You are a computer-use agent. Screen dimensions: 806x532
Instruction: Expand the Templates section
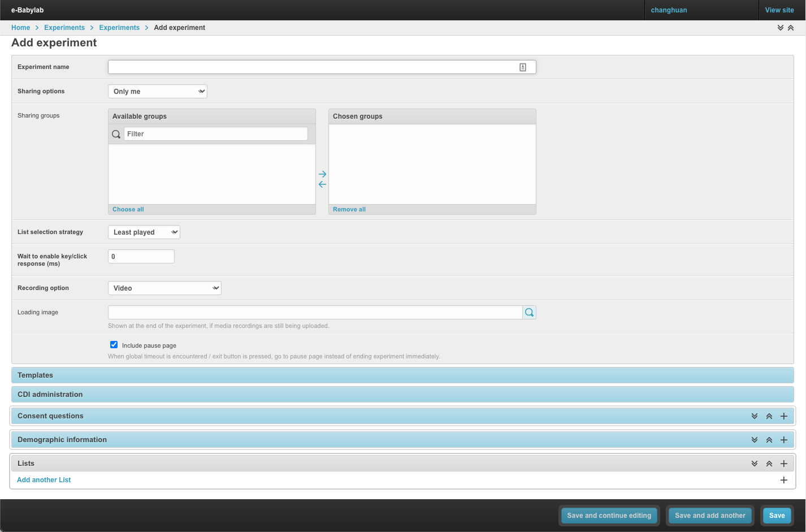coord(402,375)
